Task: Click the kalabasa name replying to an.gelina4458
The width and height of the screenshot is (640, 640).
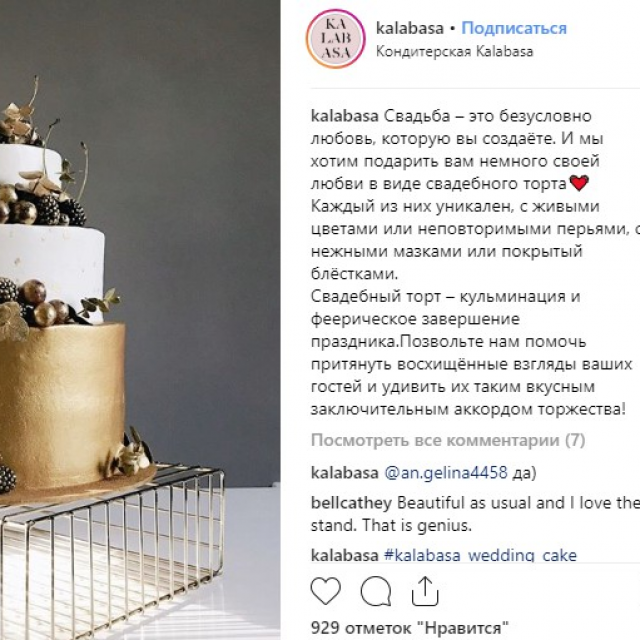Action: pyautogui.click(x=344, y=473)
